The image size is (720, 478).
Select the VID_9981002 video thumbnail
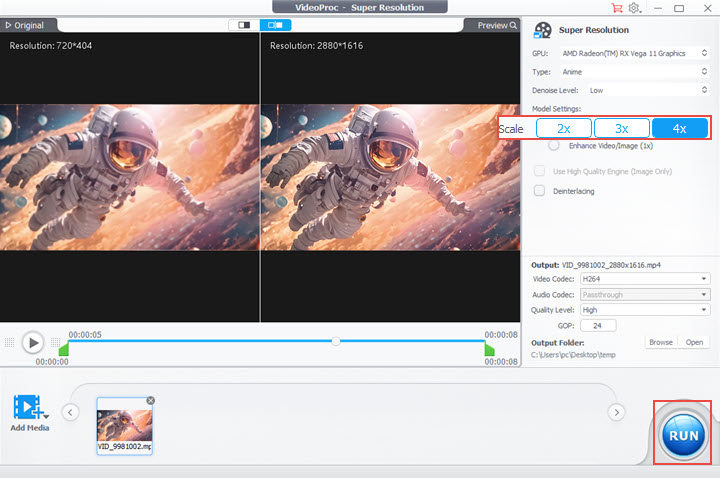124,426
